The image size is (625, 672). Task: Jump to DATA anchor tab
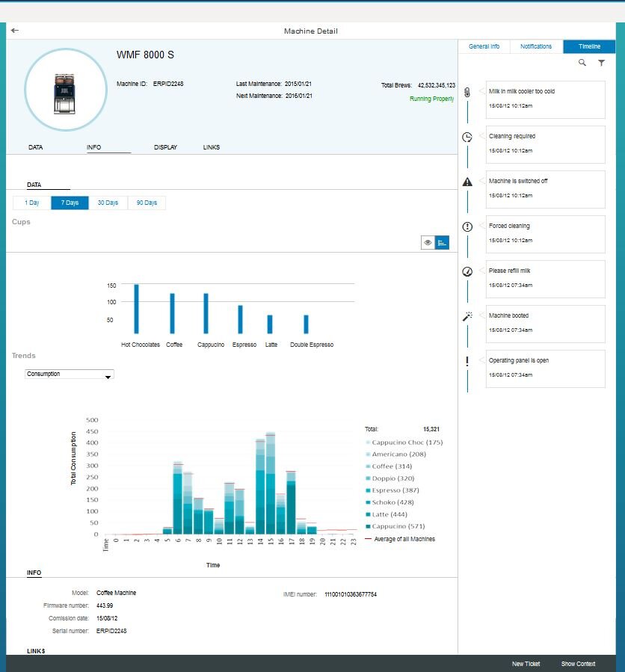36,147
